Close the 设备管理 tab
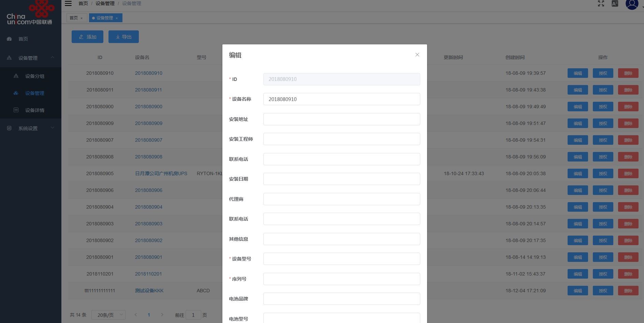The image size is (644, 323). [x=117, y=18]
